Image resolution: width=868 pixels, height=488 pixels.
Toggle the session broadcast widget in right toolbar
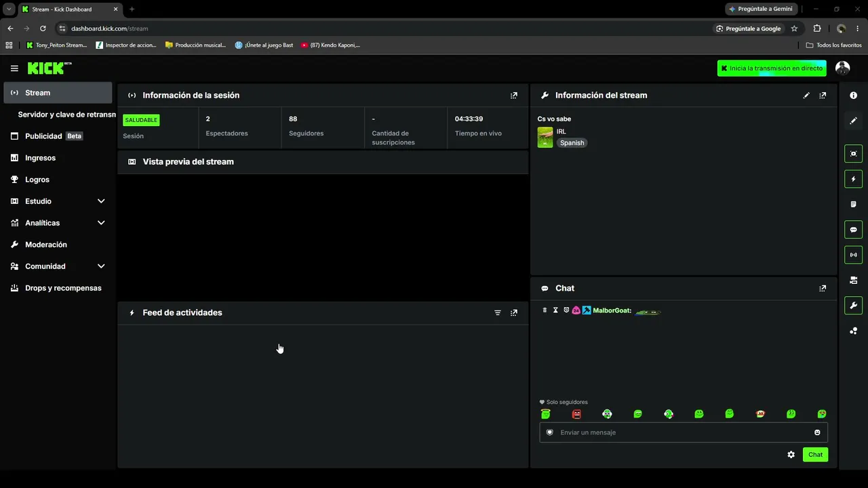854,255
